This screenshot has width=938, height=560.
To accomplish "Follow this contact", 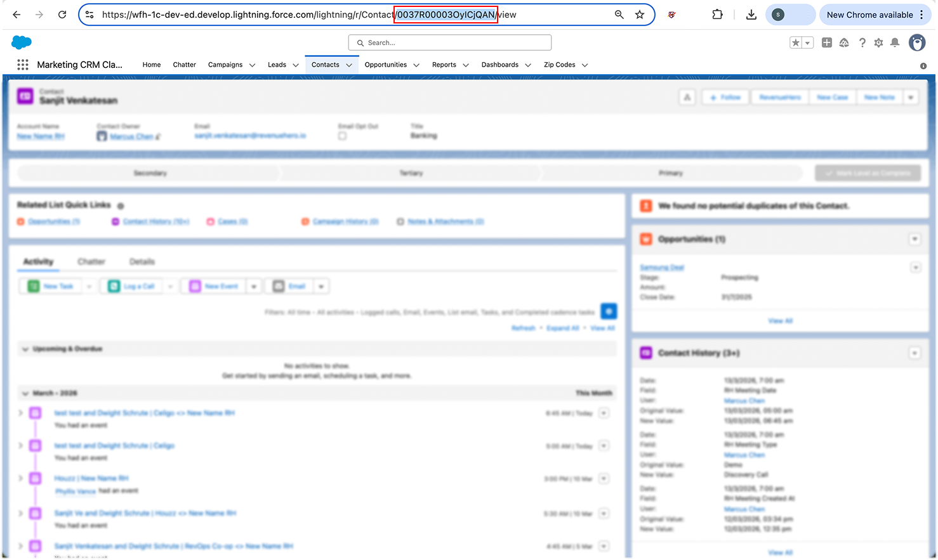I will coord(725,96).
